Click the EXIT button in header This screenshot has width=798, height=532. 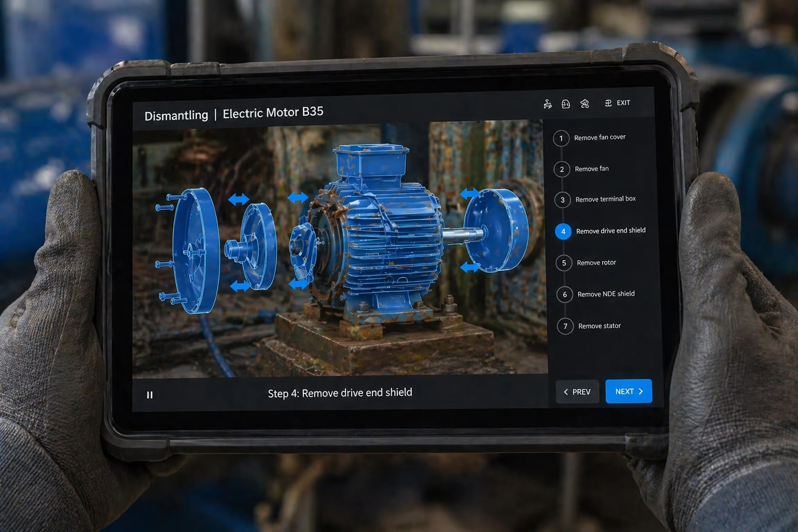point(618,103)
